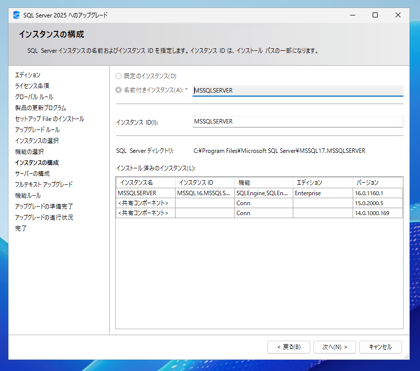This screenshot has height=371, width=420.
Task: Sort by the インスタンス名 column header
Action: [146, 183]
